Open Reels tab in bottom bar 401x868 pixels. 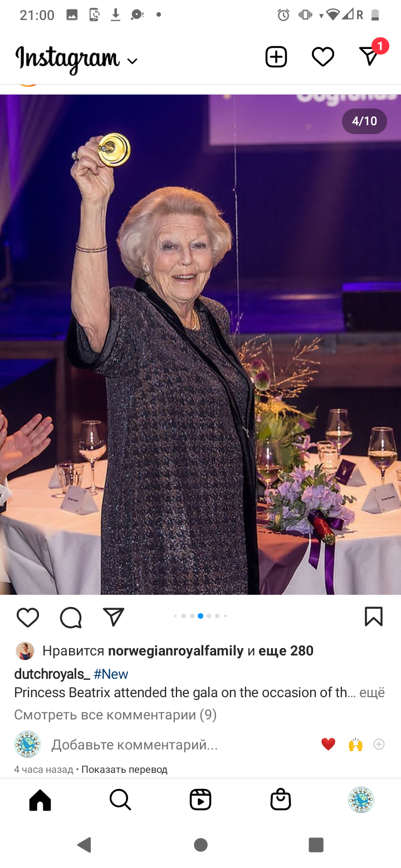200,800
